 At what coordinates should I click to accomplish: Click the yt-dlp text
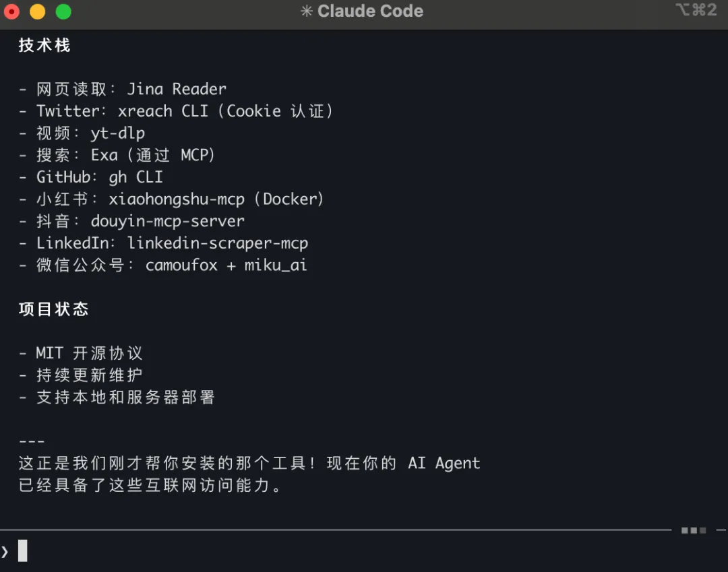pos(117,133)
